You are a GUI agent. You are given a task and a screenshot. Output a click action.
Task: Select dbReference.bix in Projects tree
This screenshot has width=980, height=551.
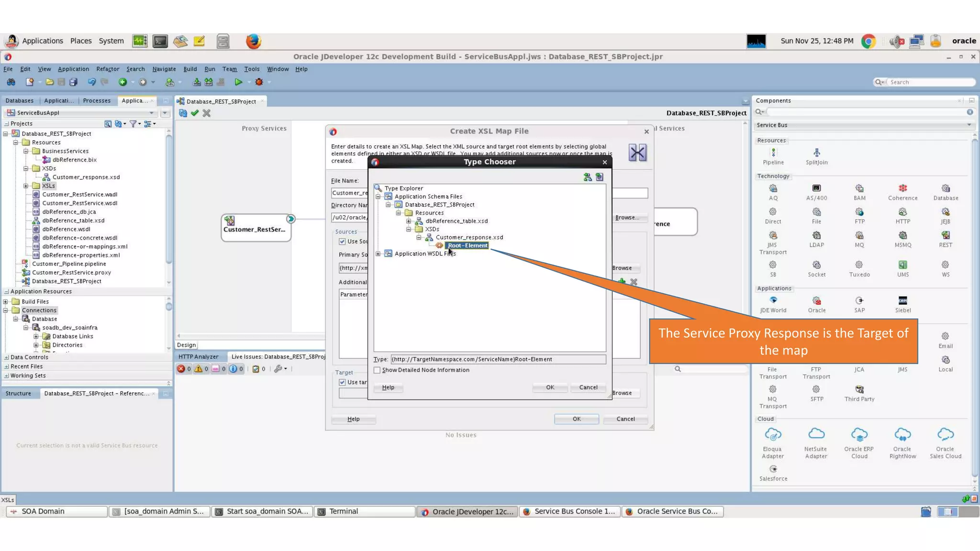pos(75,160)
